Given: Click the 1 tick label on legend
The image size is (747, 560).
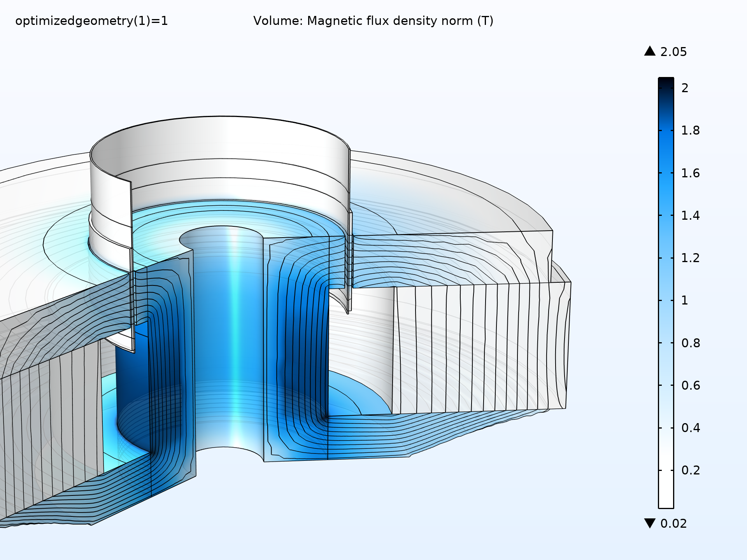Looking at the screenshot, I should coord(685,301).
